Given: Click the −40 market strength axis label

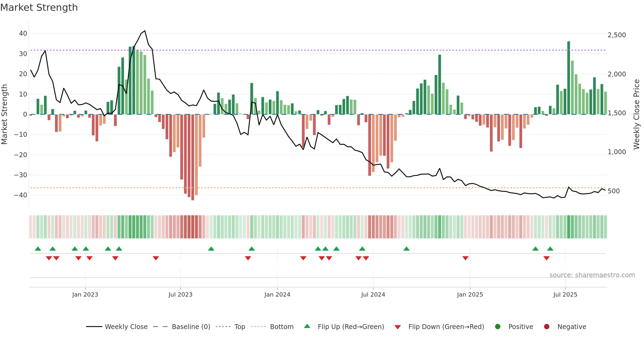Looking at the screenshot, I should 21,195.
